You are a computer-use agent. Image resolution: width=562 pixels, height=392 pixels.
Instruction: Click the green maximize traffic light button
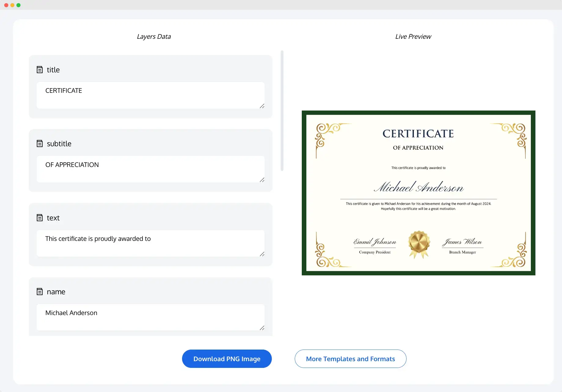tap(19, 5)
